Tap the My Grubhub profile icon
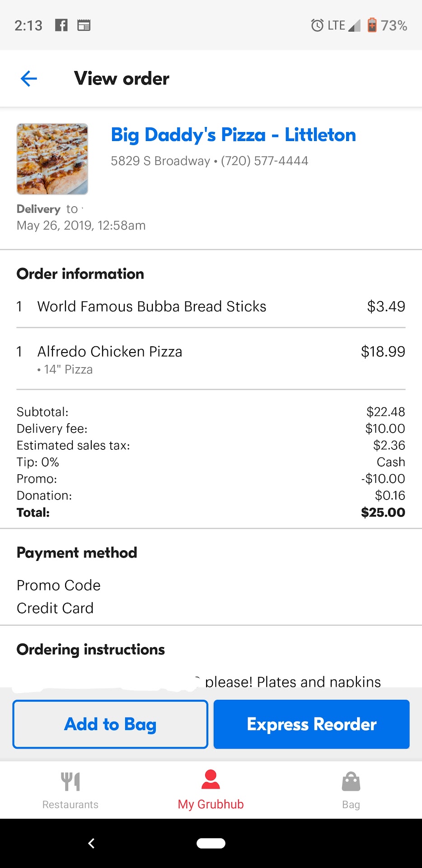Image resolution: width=422 pixels, height=868 pixels. point(211,779)
